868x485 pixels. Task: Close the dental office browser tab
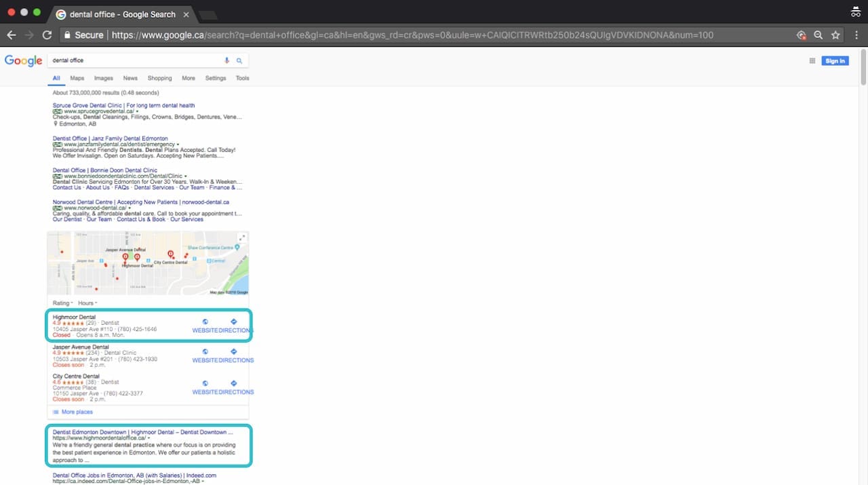coord(187,14)
